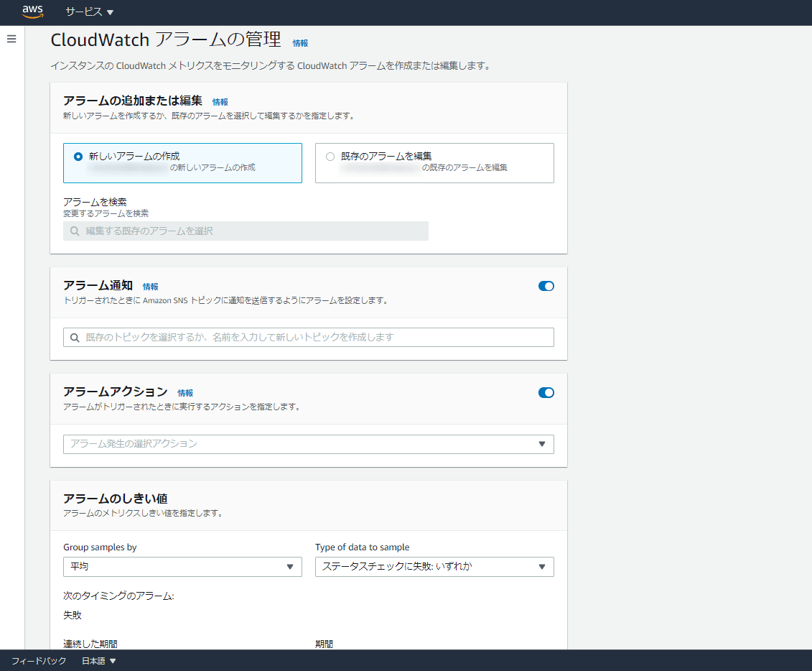Click magnifier icon in topic search field
The width and height of the screenshot is (812, 671).
click(x=75, y=338)
